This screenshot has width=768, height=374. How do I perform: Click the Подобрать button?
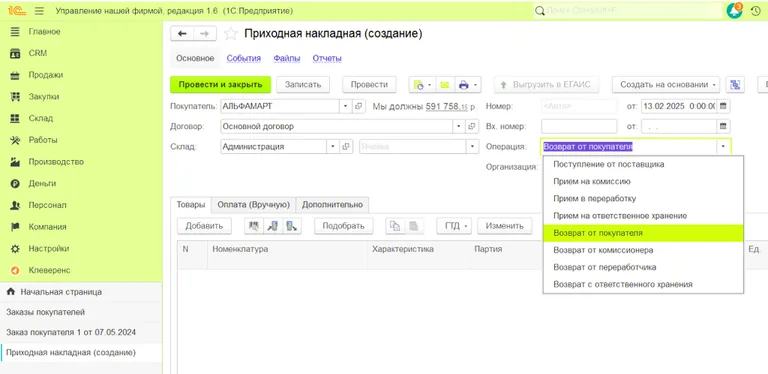344,226
